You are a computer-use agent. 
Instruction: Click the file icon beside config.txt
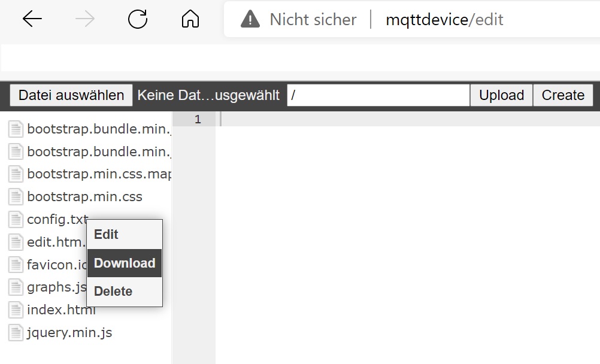16,220
